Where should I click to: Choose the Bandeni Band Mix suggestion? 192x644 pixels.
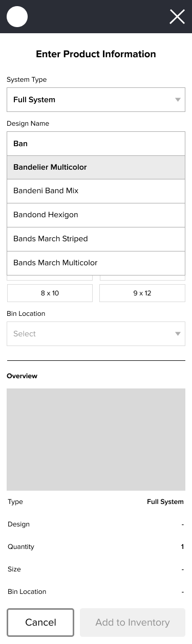[x=96, y=191]
